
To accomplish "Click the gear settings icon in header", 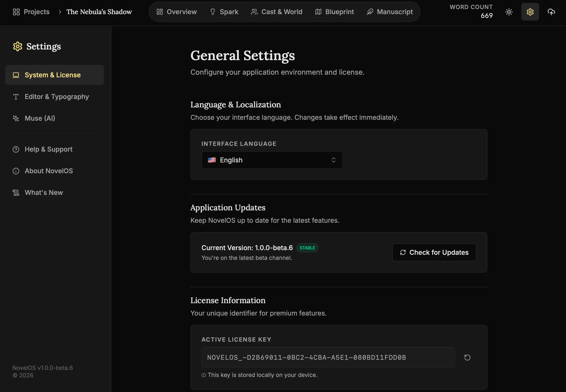I will (x=530, y=12).
